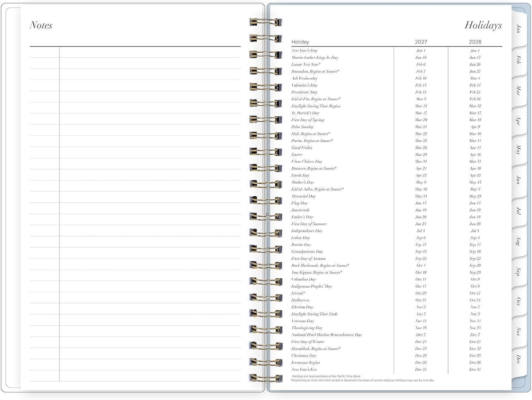Viewport: 532px width, 400px height.
Task: Click the "Labor Day" entry
Action: point(300,238)
